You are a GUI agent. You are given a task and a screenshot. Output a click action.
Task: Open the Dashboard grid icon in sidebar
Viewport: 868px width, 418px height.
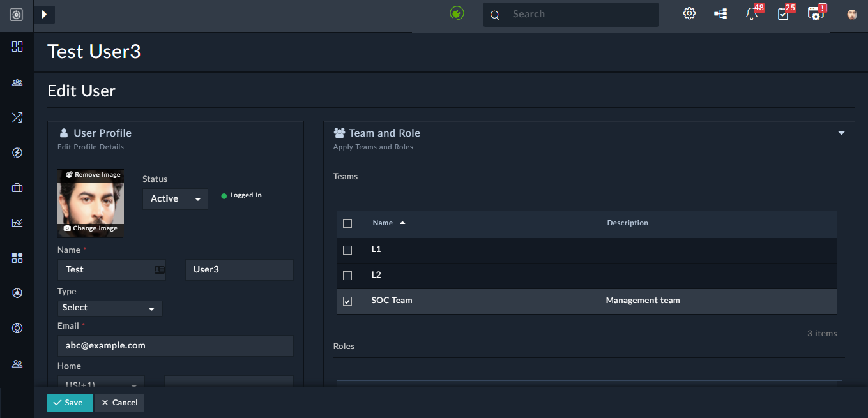(x=17, y=46)
